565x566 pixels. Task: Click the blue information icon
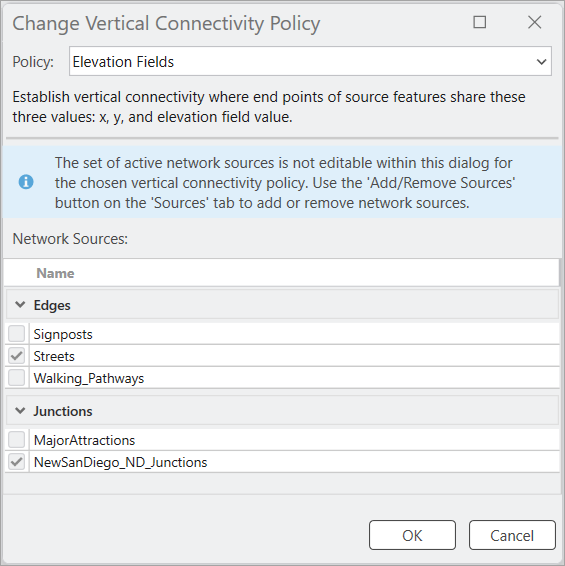click(26, 182)
